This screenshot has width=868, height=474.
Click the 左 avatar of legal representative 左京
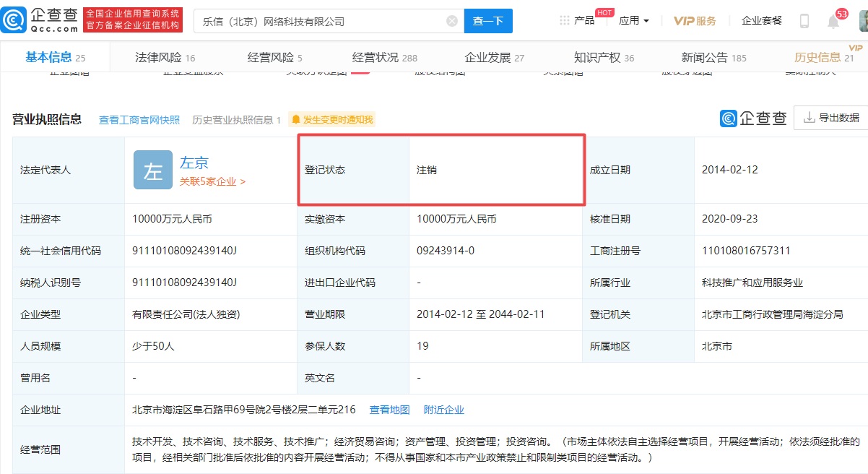[152, 170]
